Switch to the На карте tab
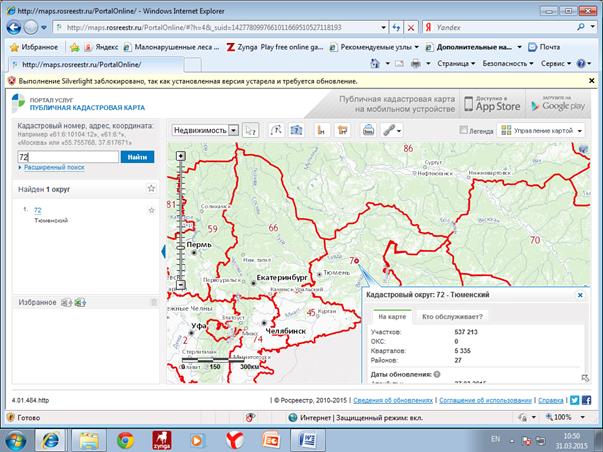Viewport: 603px width, 452px height. [392, 317]
